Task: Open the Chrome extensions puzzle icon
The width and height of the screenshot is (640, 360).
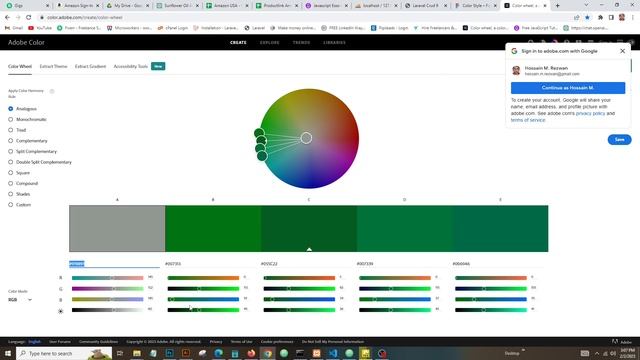Action: [600, 18]
